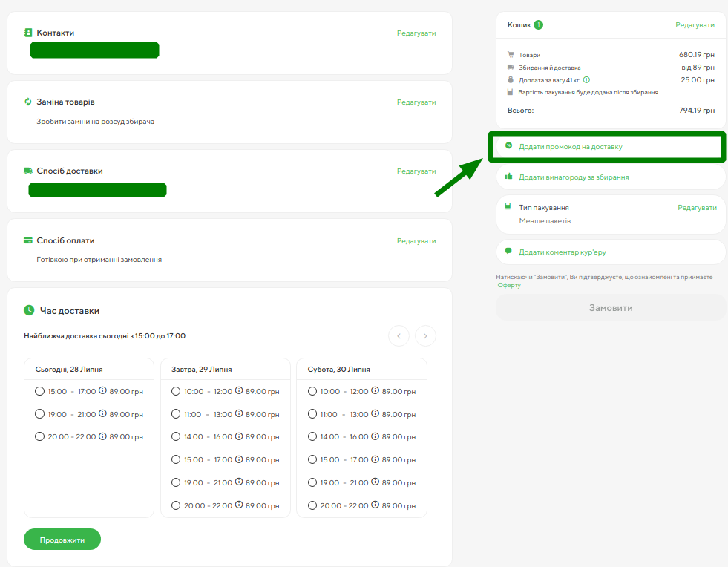Choose tomorrow's 14:00 - 16:00 delivery slot
Screen dimensions: 728x567
[x=176, y=437]
